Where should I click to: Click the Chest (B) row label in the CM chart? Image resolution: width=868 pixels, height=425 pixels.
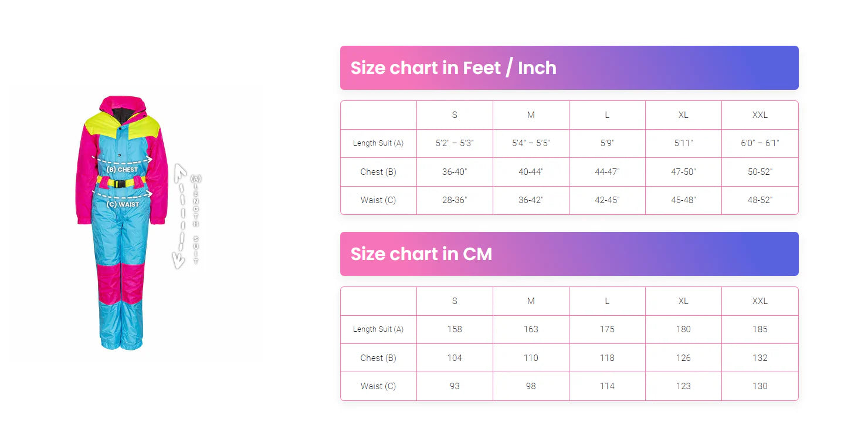(378, 358)
